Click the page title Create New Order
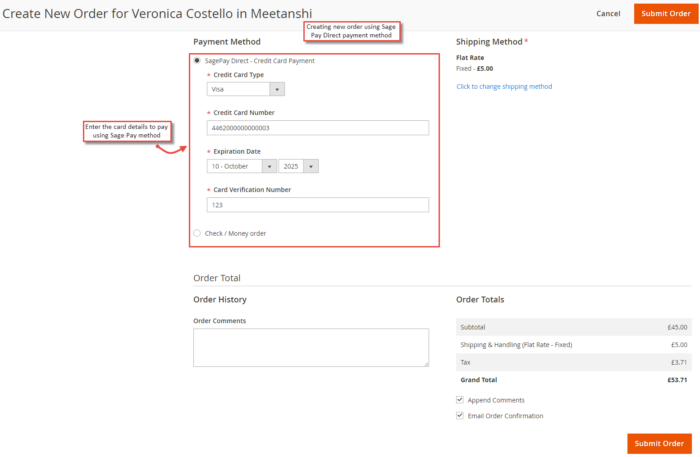The width and height of the screenshot is (700, 457). (x=157, y=13)
